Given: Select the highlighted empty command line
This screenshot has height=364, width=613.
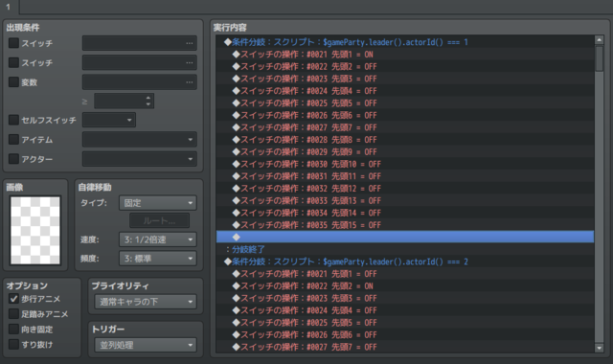Looking at the screenshot, I should (405, 237).
